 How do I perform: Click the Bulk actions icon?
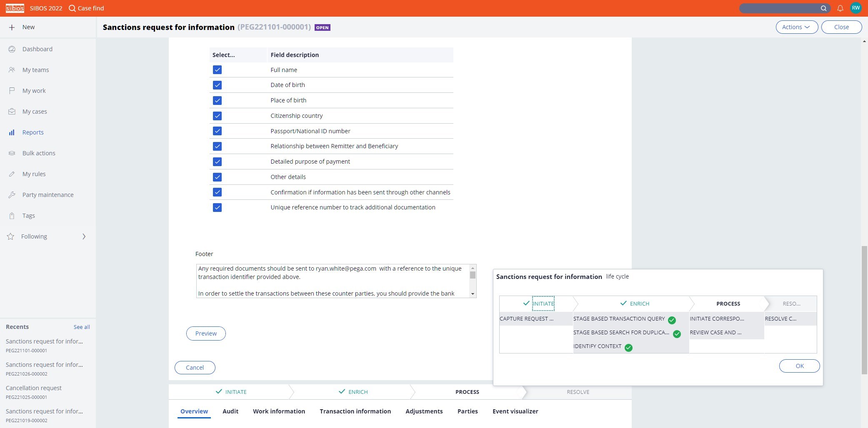point(12,153)
